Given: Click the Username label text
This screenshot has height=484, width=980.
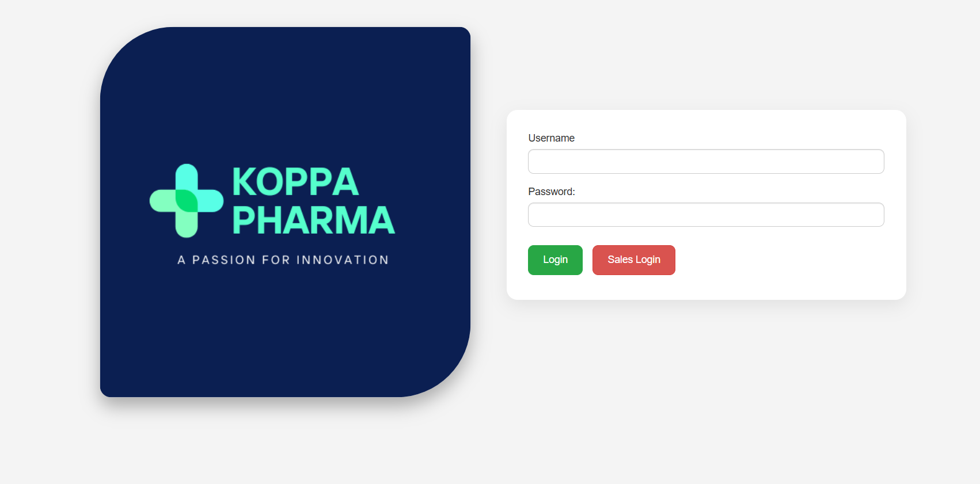Looking at the screenshot, I should tap(551, 138).
